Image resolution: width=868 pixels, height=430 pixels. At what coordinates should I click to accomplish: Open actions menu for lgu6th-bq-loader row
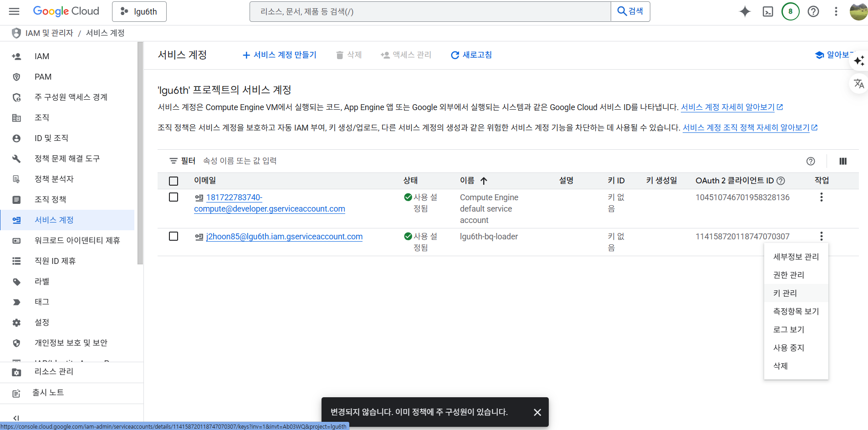(822, 236)
